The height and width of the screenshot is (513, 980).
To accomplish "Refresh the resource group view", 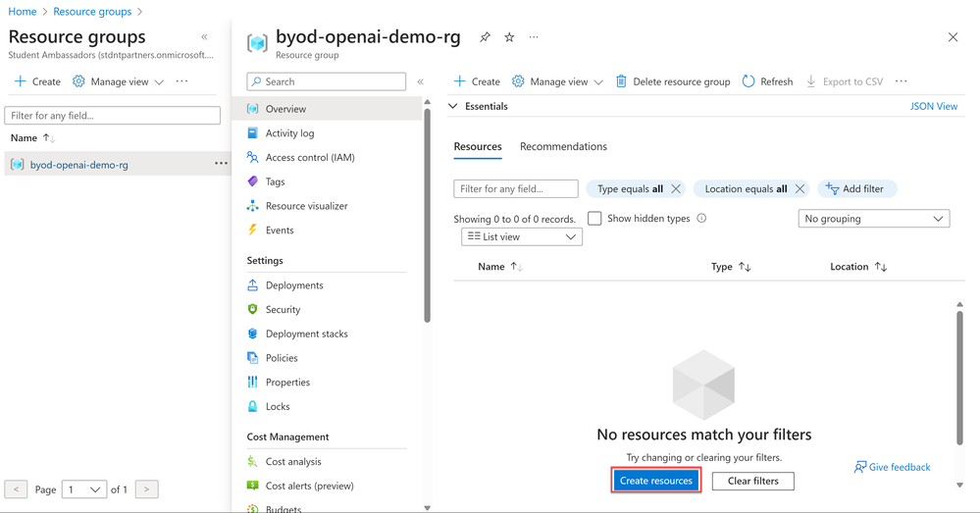I will tap(767, 81).
